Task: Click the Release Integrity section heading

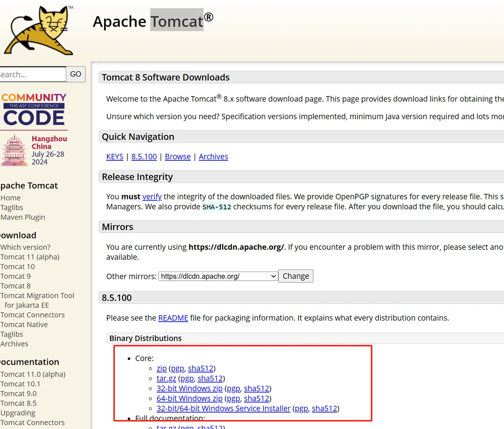Action: pos(137,177)
